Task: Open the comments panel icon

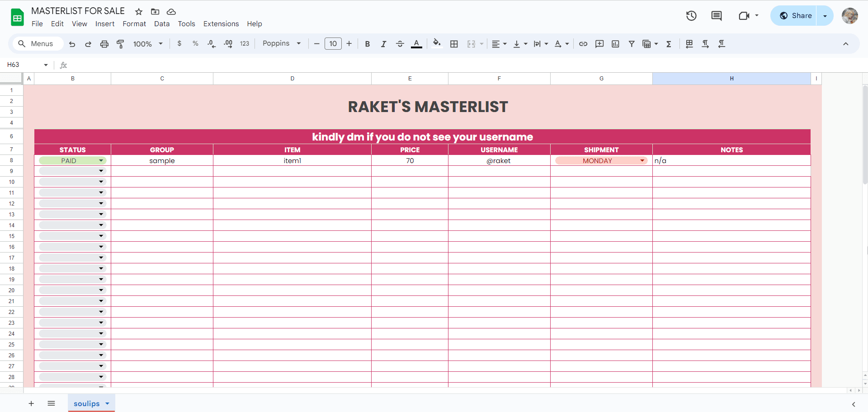Action: tap(717, 16)
